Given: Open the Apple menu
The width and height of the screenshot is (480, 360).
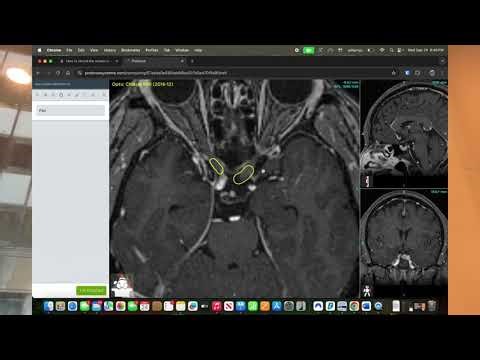Looking at the screenshot, I should pyautogui.click(x=39, y=50).
